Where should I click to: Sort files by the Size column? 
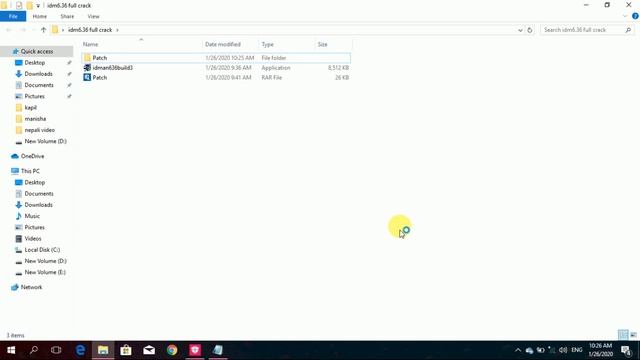pyautogui.click(x=333, y=44)
